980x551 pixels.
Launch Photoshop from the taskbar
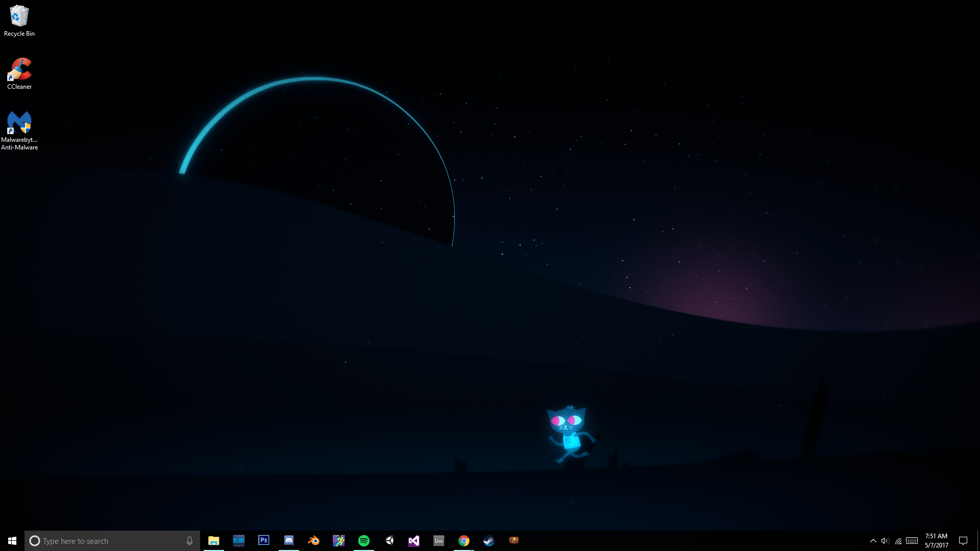(x=263, y=541)
